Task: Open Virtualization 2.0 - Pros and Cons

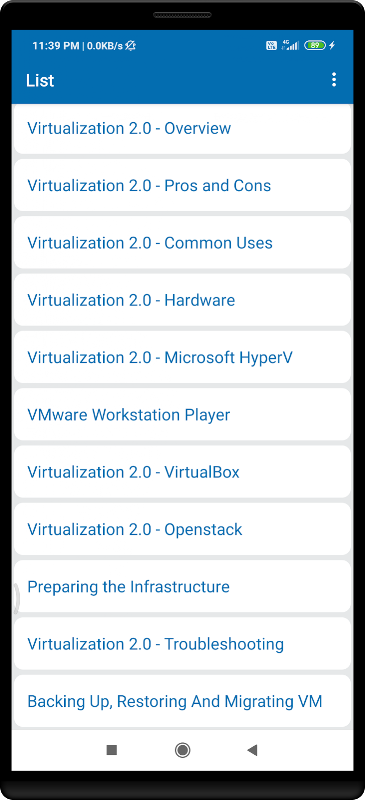Action: pos(182,185)
